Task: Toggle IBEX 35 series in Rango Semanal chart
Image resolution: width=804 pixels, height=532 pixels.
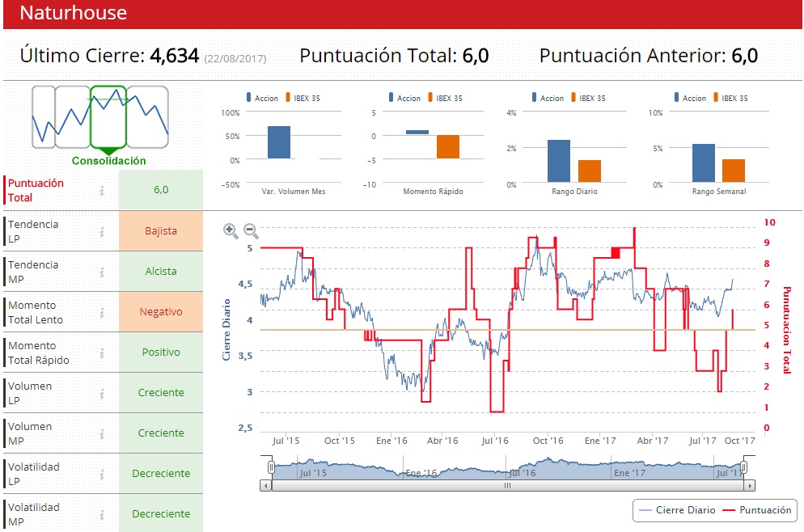Action: [x=730, y=98]
